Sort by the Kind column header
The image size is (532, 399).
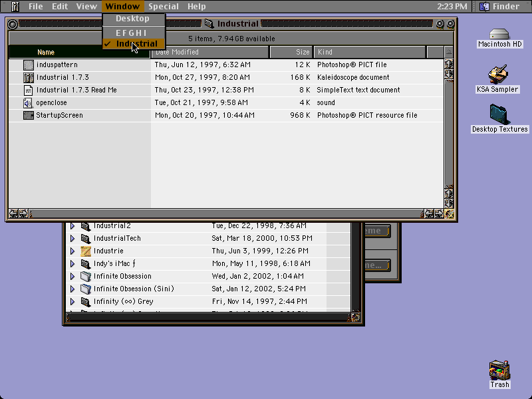click(x=370, y=52)
